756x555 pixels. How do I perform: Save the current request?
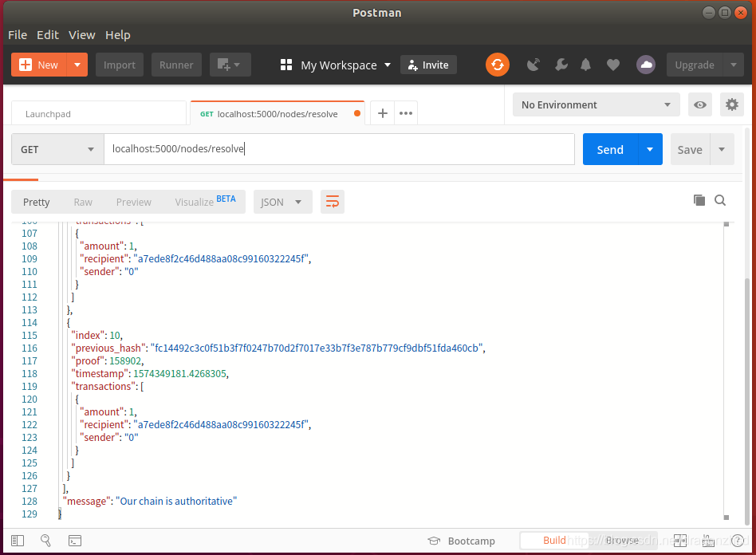pyautogui.click(x=690, y=149)
